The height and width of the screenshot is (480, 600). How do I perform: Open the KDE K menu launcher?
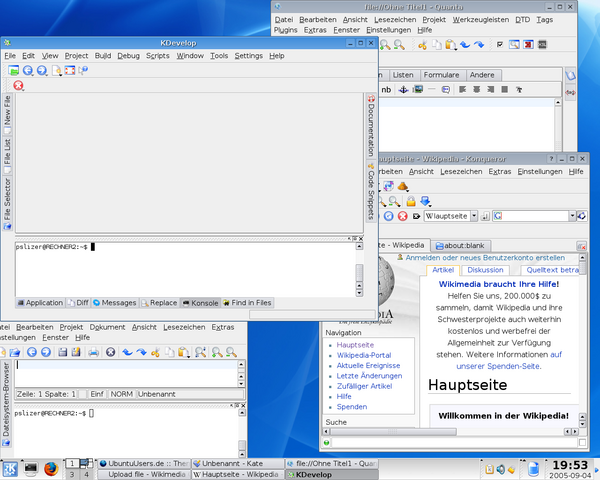click(x=11, y=470)
